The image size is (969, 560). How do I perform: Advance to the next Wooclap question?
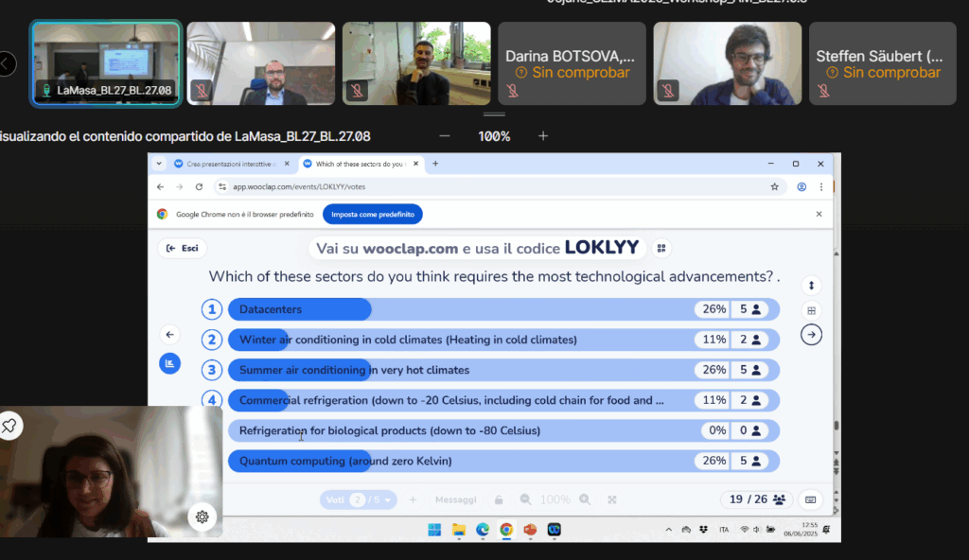[x=811, y=335]
